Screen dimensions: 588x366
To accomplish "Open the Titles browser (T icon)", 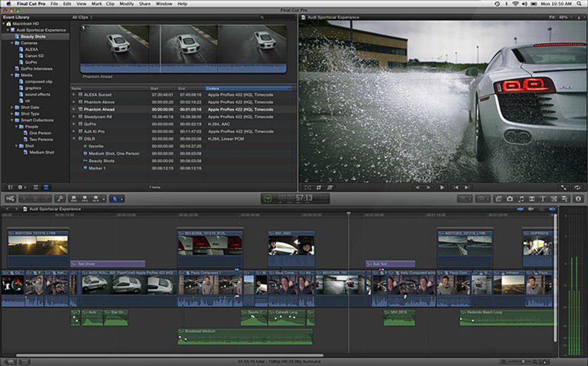I will 543,199.
